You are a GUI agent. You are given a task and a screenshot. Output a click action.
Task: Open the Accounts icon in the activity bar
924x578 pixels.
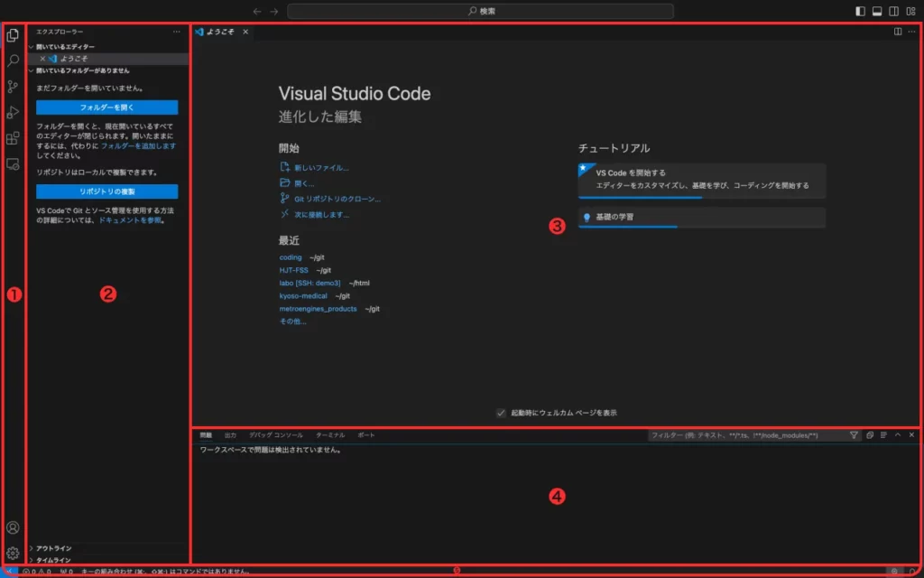click(x=13, y=527)
